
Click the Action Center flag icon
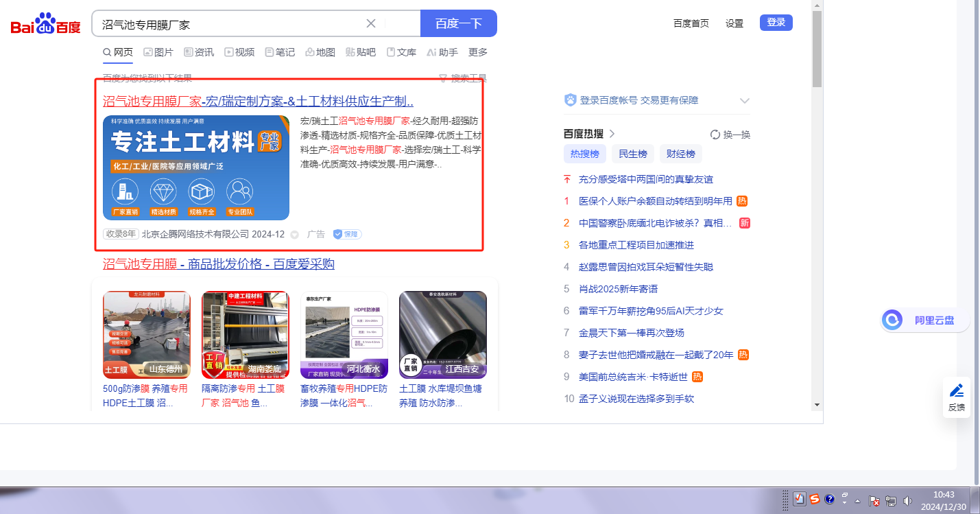tap(874, 501)
